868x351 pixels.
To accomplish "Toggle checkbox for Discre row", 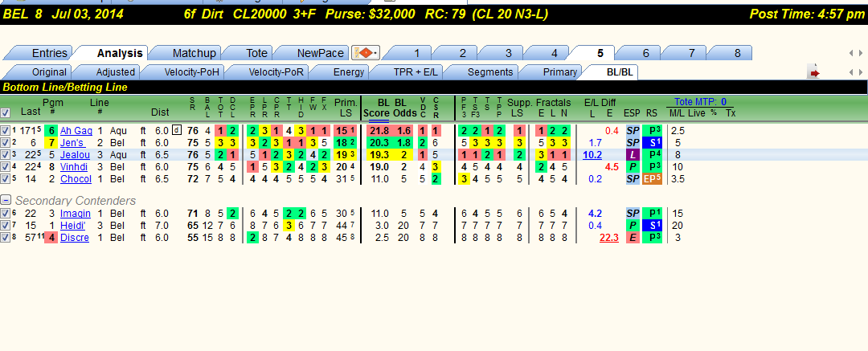I will (5, 238).
